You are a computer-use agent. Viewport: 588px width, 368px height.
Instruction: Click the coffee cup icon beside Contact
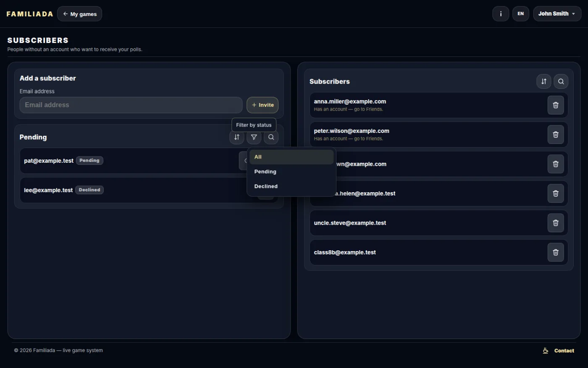(x=546, y=351)
